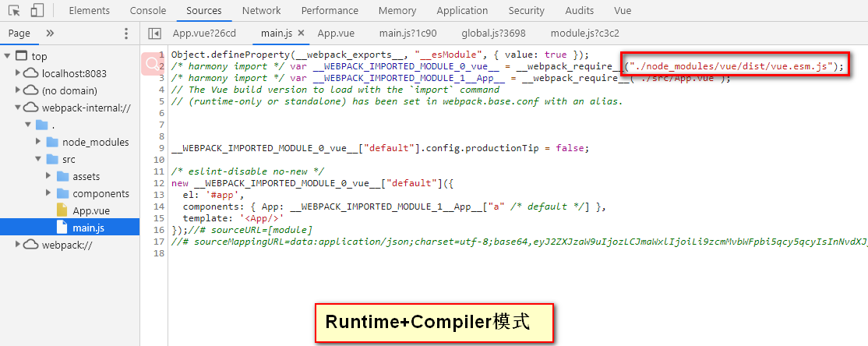Switch to global.js?3698 editor tab

point(493,34)
